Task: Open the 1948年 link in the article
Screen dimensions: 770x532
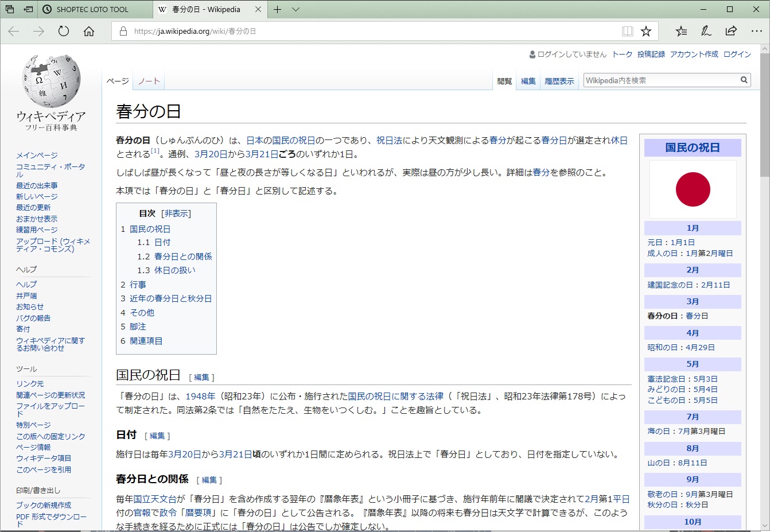Action: tap(200, 397)
